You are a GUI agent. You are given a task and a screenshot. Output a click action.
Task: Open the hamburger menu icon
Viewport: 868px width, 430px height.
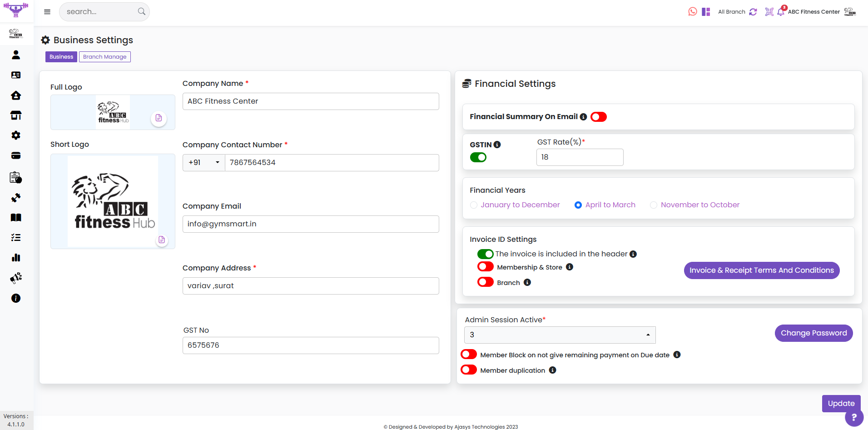pos(47,12)
